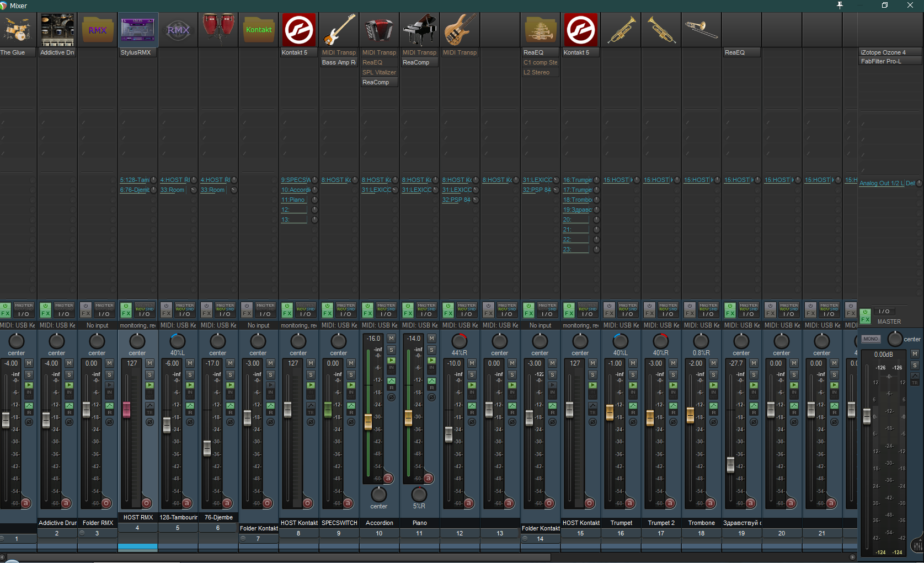
Task: Open input selector on HOST RMX track
Action: [137, 325]
